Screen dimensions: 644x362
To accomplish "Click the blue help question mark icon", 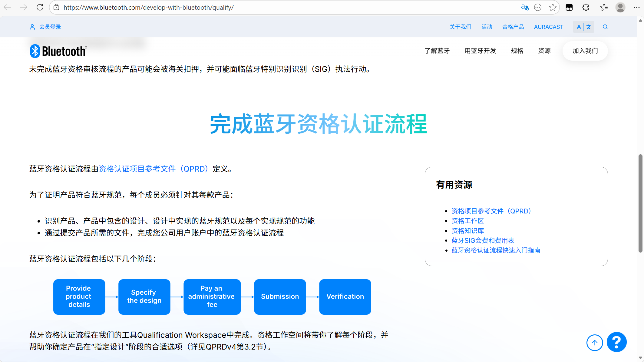I will pos(616,342).
